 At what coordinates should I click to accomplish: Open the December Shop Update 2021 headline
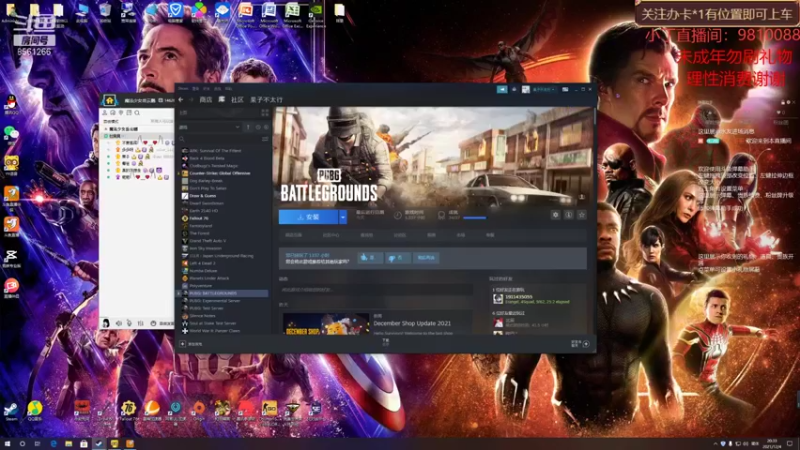click(x=412, y=323)
